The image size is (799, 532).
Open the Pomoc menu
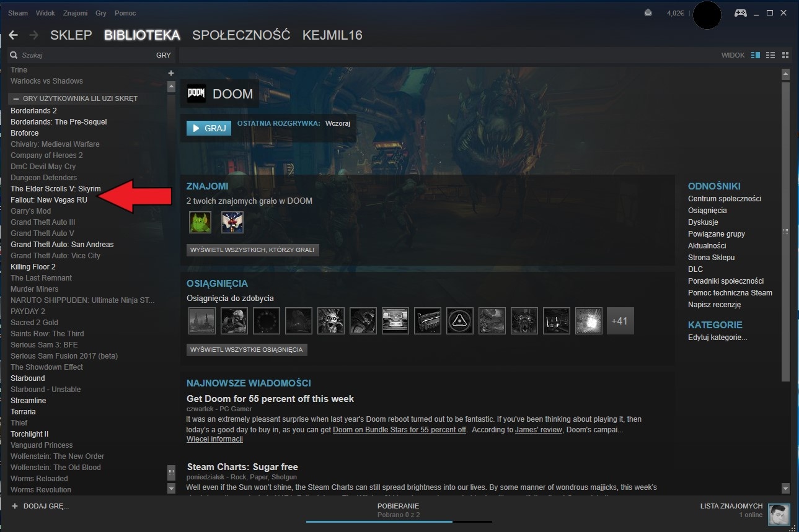[x=125, y=13]
